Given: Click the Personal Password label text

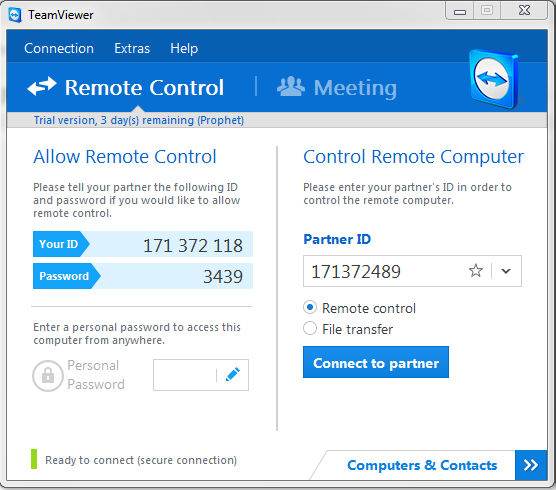Looking at the screenshot, I should point(96,375).
